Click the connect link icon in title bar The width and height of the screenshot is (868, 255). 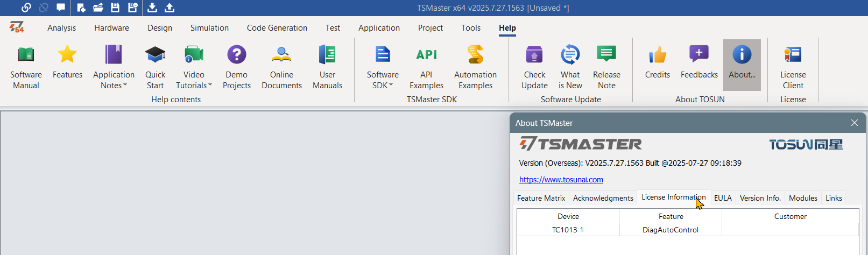pyautogui.click(x=26, y=8)
